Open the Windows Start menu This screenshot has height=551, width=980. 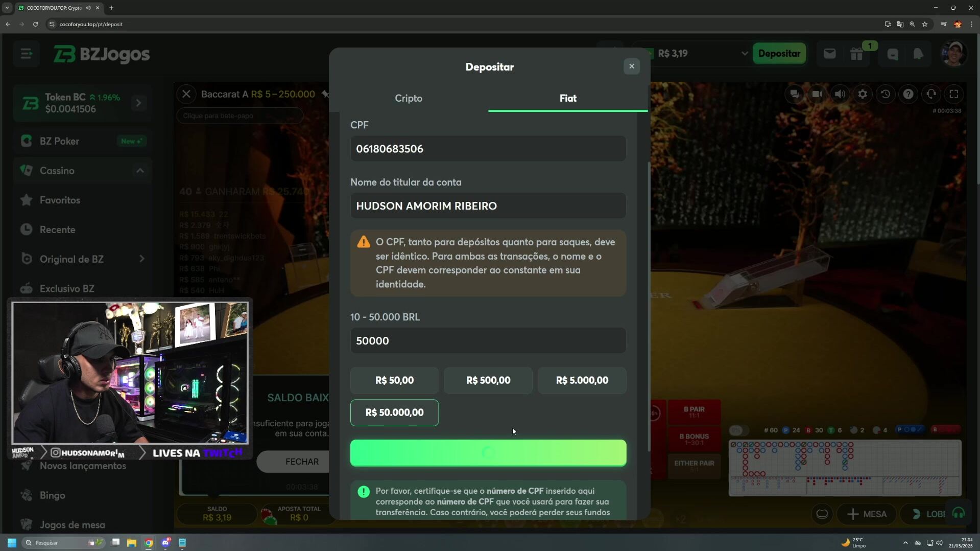tap(12, 543)
